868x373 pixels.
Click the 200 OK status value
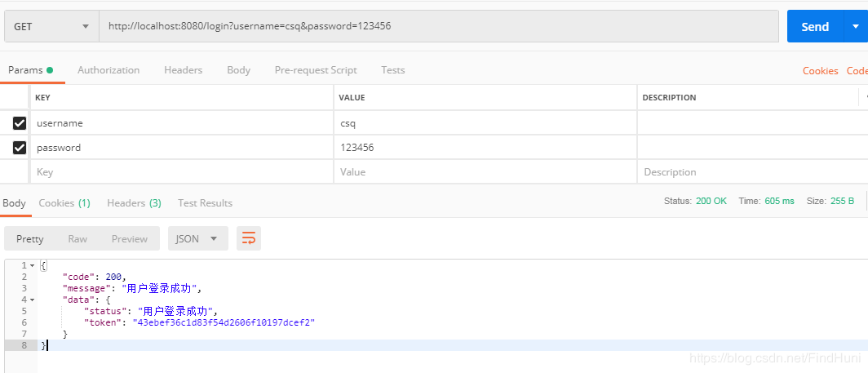[711, 201]
